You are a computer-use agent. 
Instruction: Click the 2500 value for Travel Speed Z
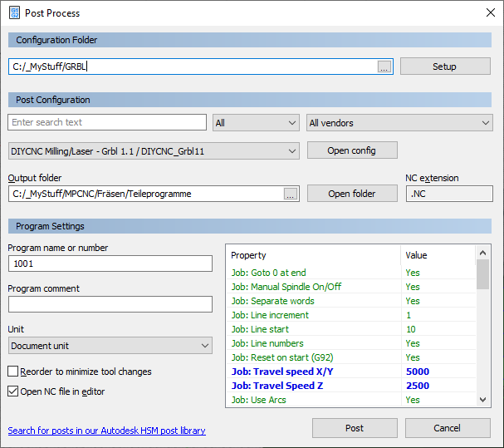point(418,386)
